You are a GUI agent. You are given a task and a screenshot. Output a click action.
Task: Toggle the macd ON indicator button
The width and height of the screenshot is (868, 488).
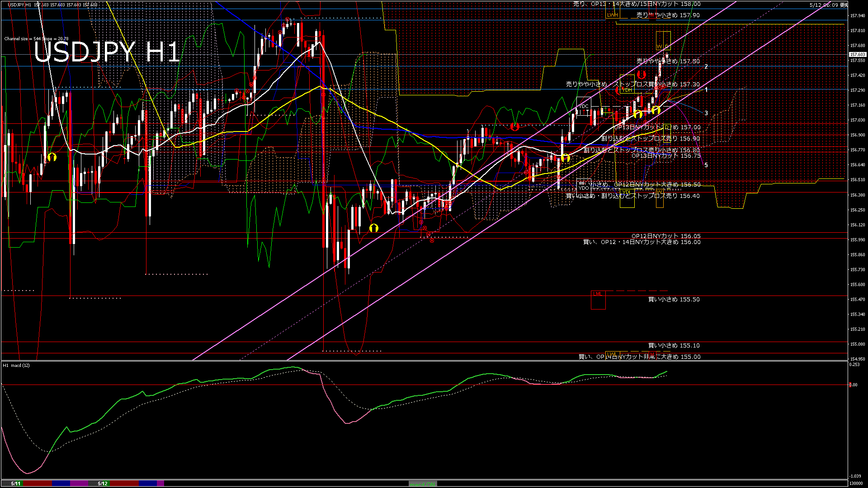[x=423, y=484]
